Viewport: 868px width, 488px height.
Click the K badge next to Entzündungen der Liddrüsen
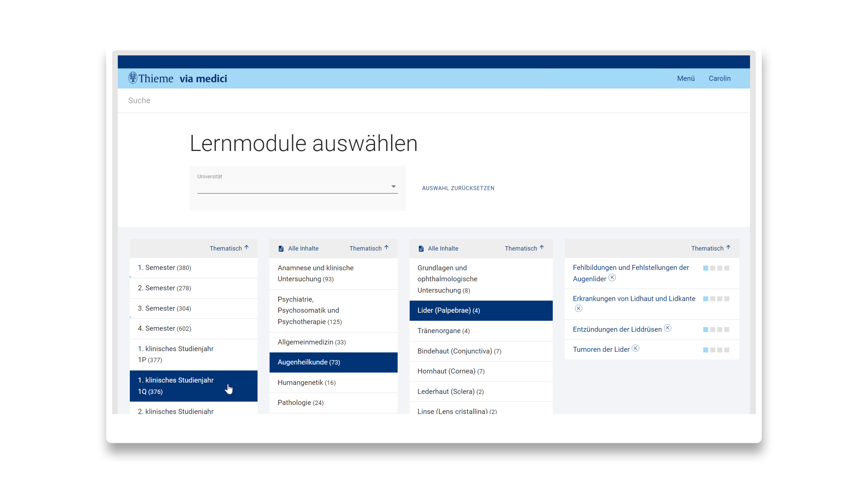667,328
